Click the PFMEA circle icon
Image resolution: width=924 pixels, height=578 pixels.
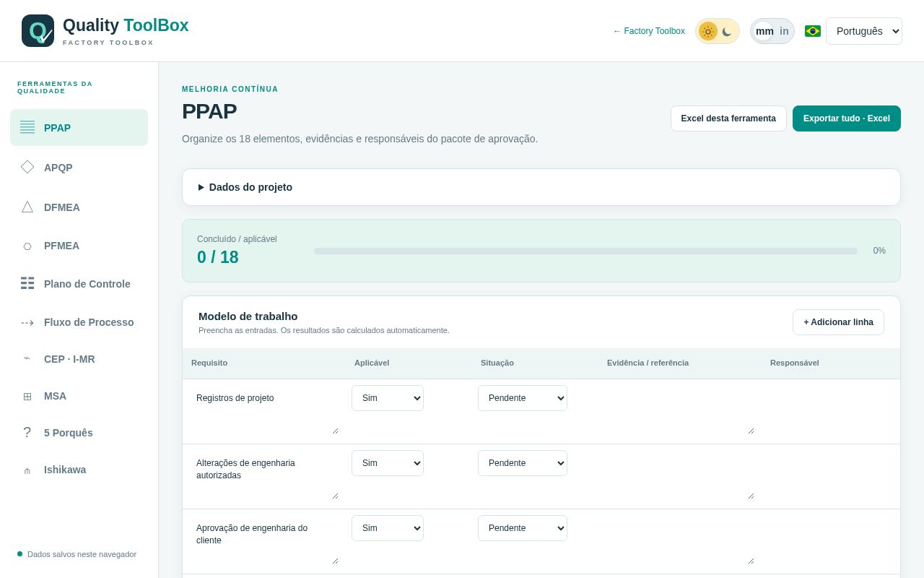[x=27, y=246]
